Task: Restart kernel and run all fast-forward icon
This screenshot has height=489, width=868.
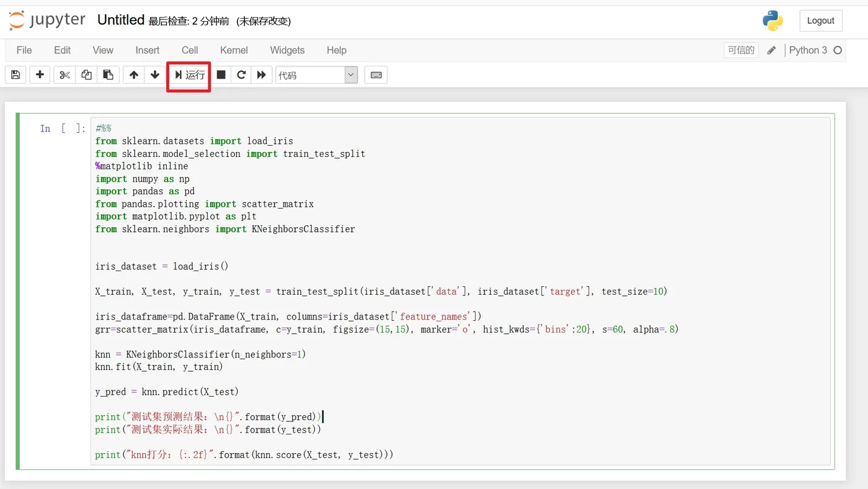Action: 262,75
